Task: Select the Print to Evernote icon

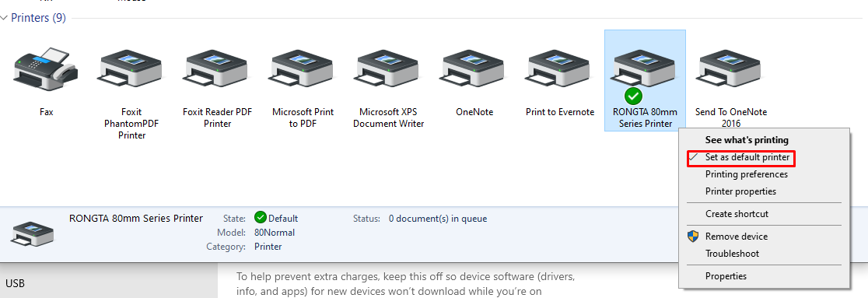Action: click(560, 69)
